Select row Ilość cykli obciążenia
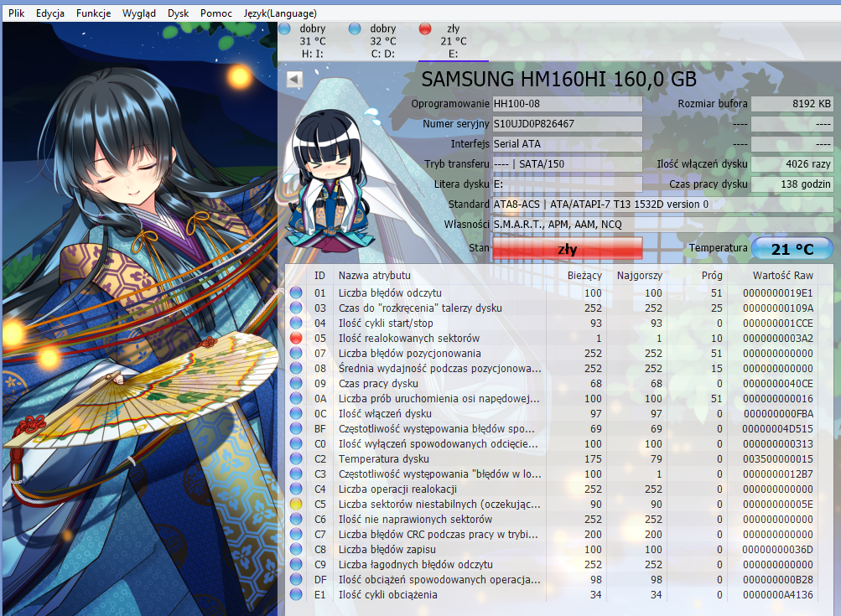 pos(553,594)
